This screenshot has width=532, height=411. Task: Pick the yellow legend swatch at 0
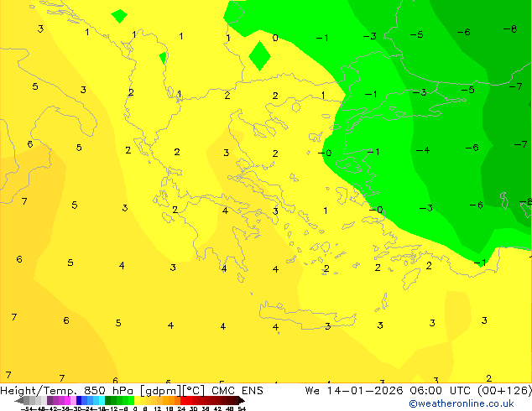point(137,400)
